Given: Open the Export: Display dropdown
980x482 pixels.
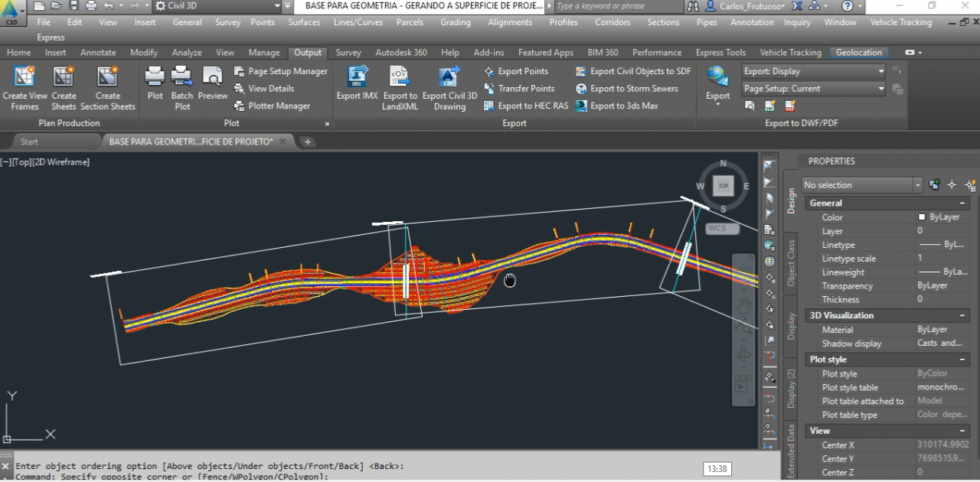Looking at the screenshot, I should pos(813,71).
